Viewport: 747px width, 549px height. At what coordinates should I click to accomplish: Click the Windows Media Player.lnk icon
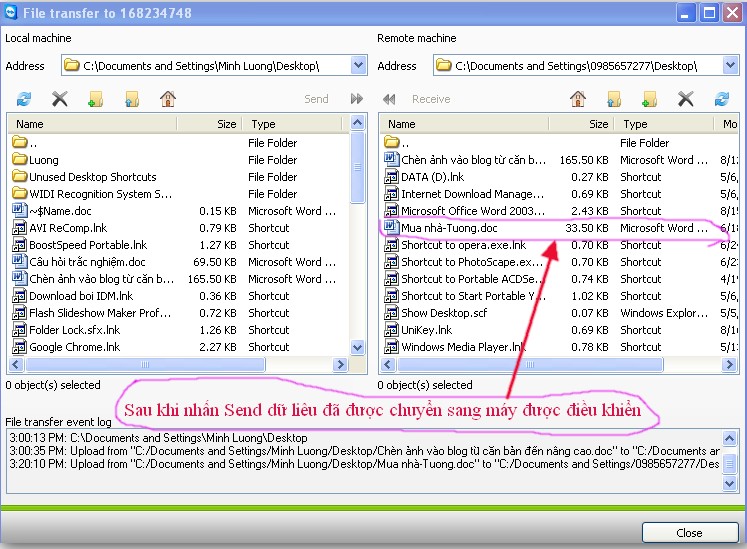click(x=391, y=346)
